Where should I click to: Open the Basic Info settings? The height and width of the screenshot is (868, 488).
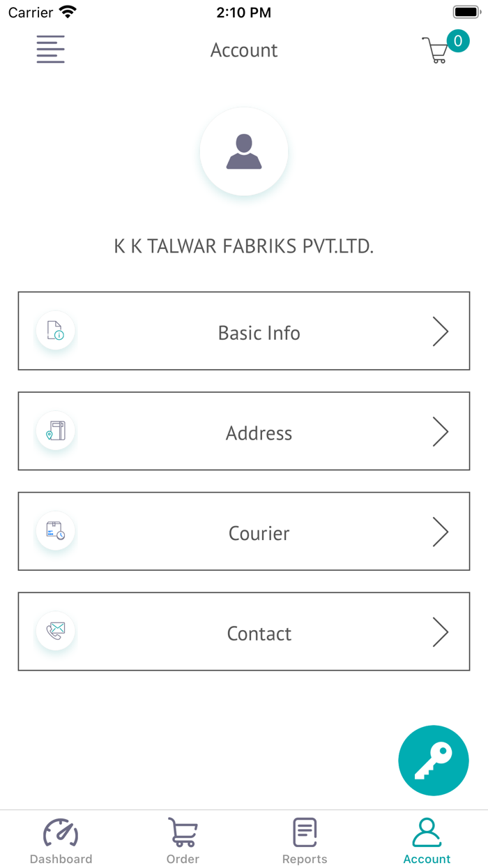(244, 332)
